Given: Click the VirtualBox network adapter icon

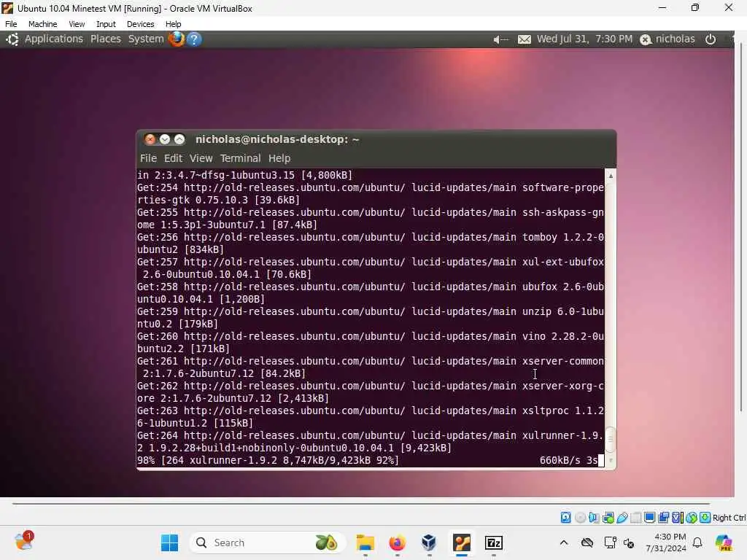Looking at the screenshot, I should [608, 518].
